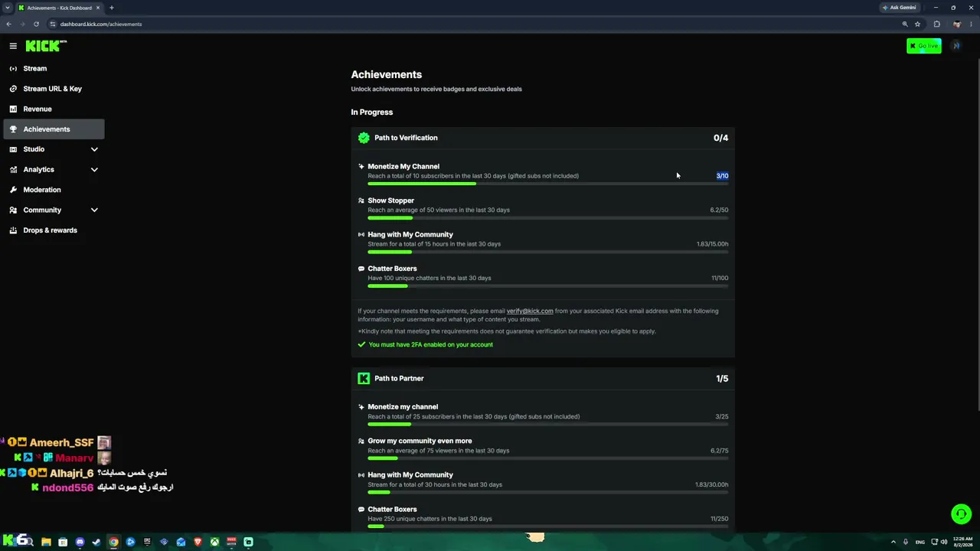Open the Xbox app from the taskbar
Screen dimensions: 980x551
coord(214,542)
